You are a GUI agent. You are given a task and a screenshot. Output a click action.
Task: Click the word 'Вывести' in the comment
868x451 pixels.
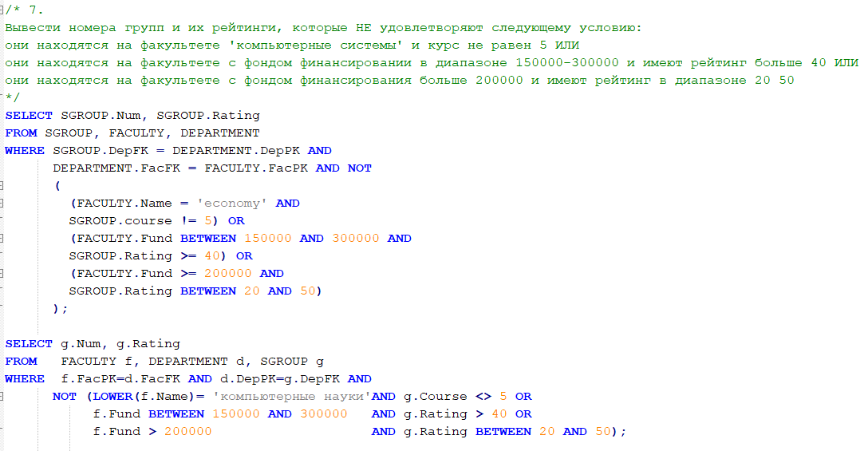(x=33, y=28)
